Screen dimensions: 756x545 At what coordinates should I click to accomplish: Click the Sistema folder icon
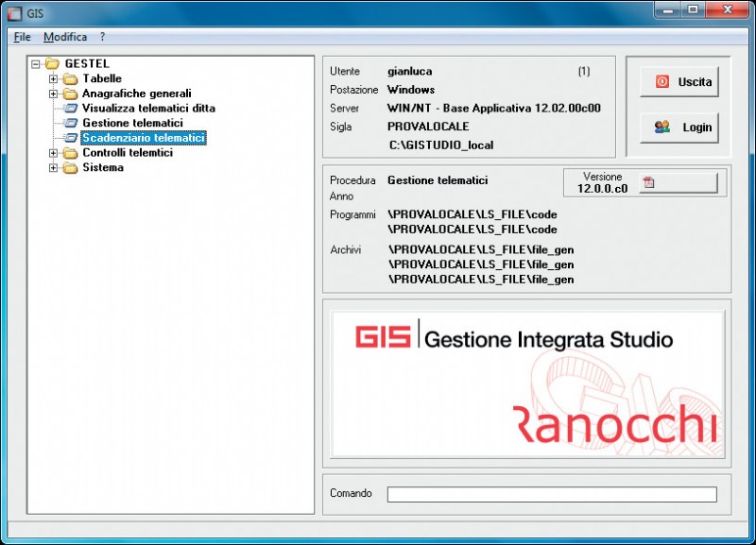click(70, 168)
